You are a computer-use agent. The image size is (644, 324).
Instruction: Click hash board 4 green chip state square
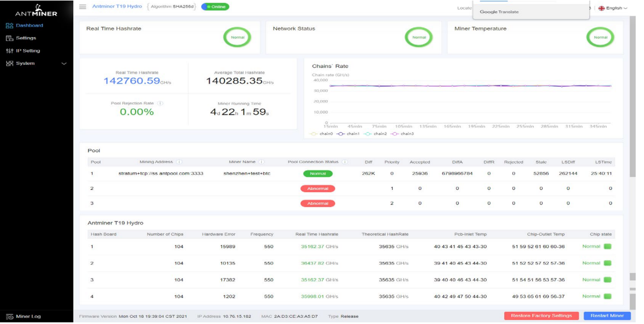click(x=607, y=296)
